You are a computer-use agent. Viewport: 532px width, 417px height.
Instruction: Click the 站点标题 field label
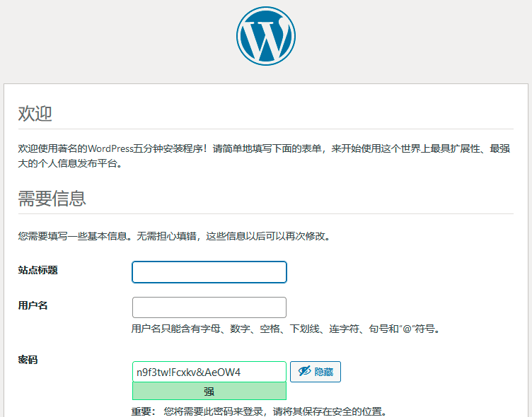37,270
